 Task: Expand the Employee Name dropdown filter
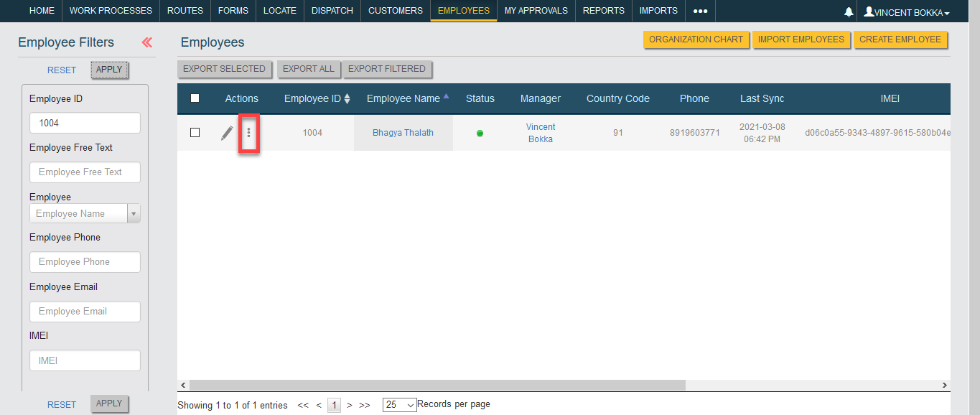[x=134, y=213]
